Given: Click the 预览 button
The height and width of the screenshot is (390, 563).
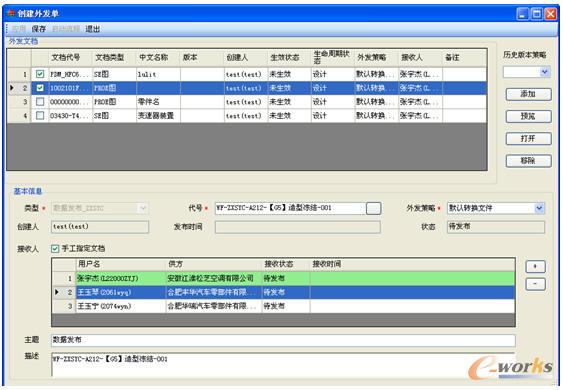Looking at the screenshot, I should pyautogui.click(x=528, y=116).
